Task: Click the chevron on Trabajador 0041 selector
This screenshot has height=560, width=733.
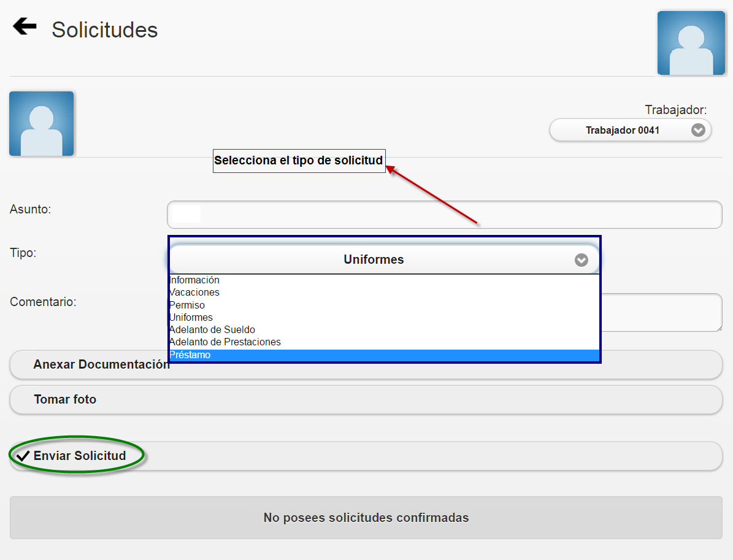Action: [x=698, y=130]
